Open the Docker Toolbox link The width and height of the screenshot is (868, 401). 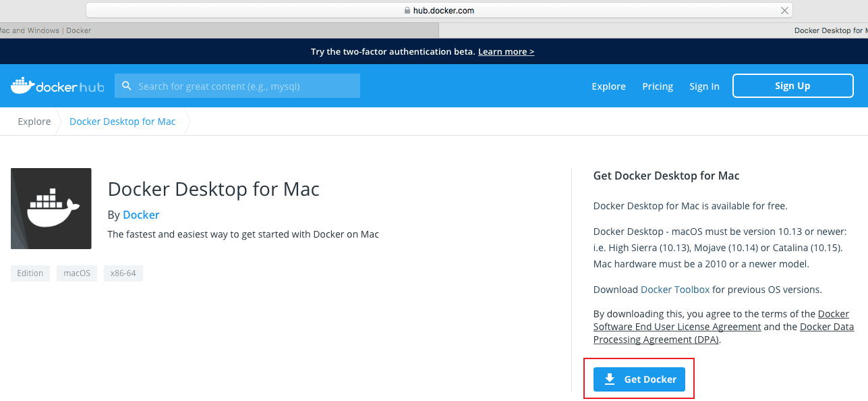(x=675, y=290)
